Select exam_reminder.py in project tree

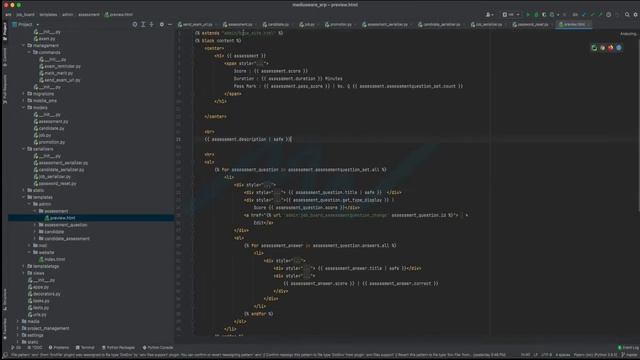click(62, 67)
